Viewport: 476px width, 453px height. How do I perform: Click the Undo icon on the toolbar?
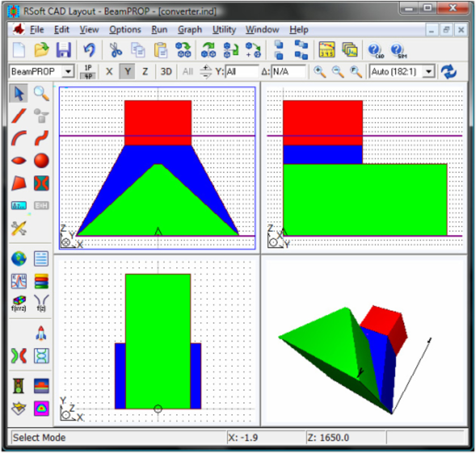coord(90,49)
